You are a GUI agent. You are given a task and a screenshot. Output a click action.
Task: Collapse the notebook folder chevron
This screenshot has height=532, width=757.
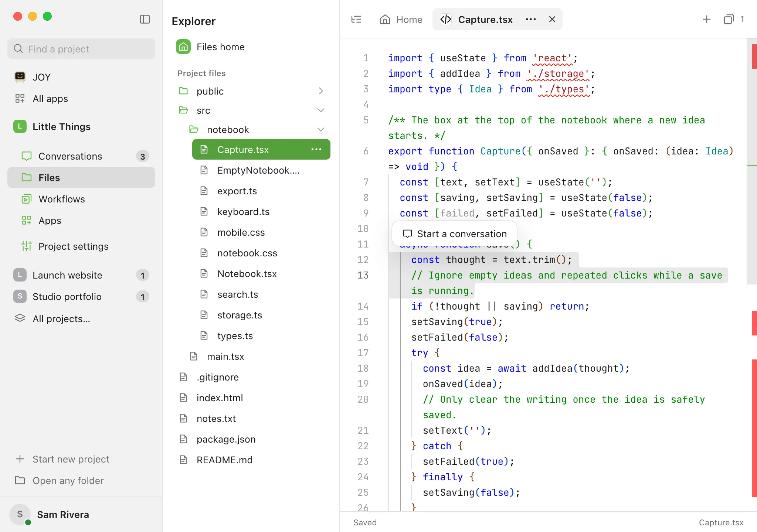(x=321, y=129)
